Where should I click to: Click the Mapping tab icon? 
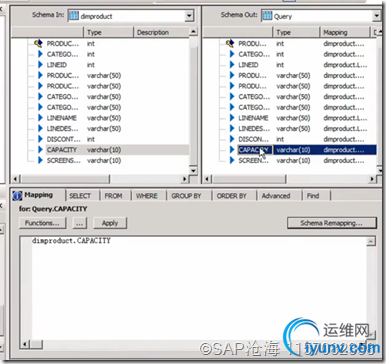coord(17,196)
